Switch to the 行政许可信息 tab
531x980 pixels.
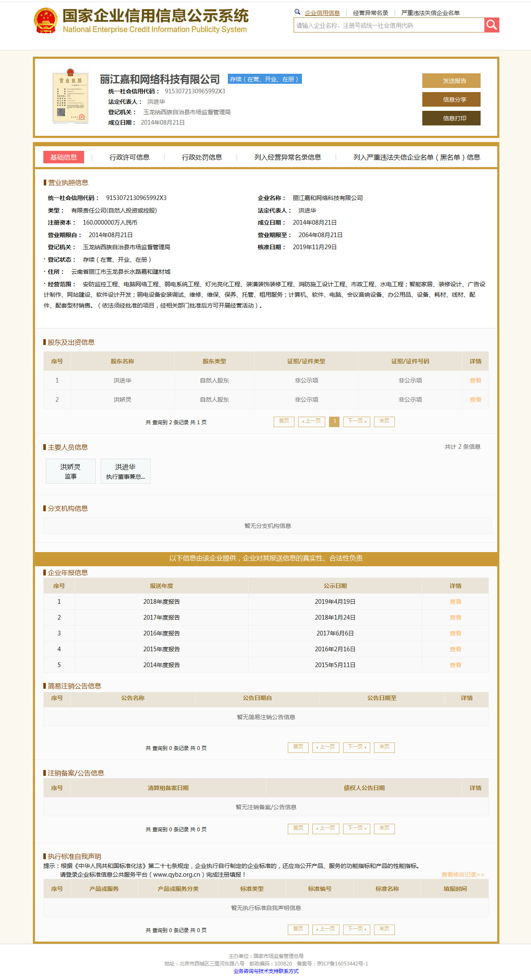point(129,157)
